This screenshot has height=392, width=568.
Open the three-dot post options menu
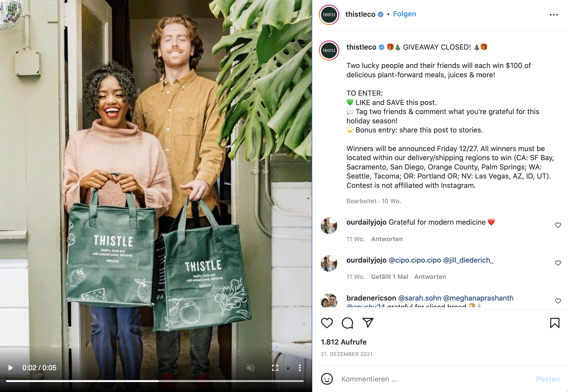point(554,15)
